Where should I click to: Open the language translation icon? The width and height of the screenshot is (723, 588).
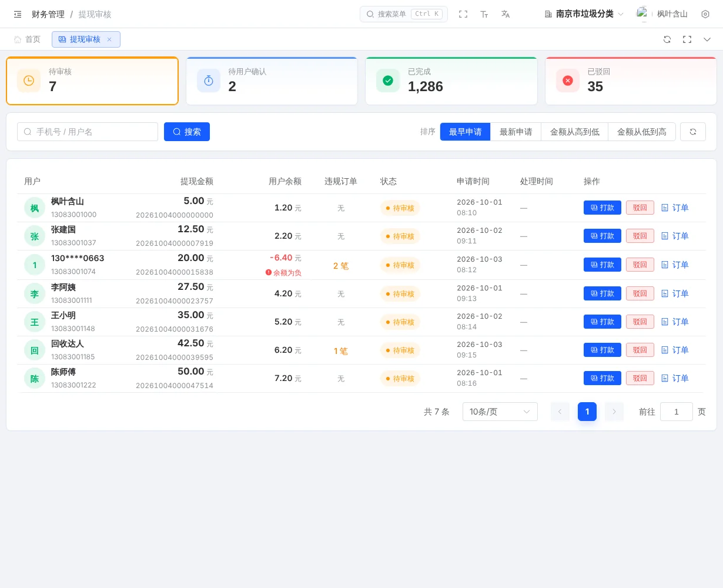(x=506, y=14)
